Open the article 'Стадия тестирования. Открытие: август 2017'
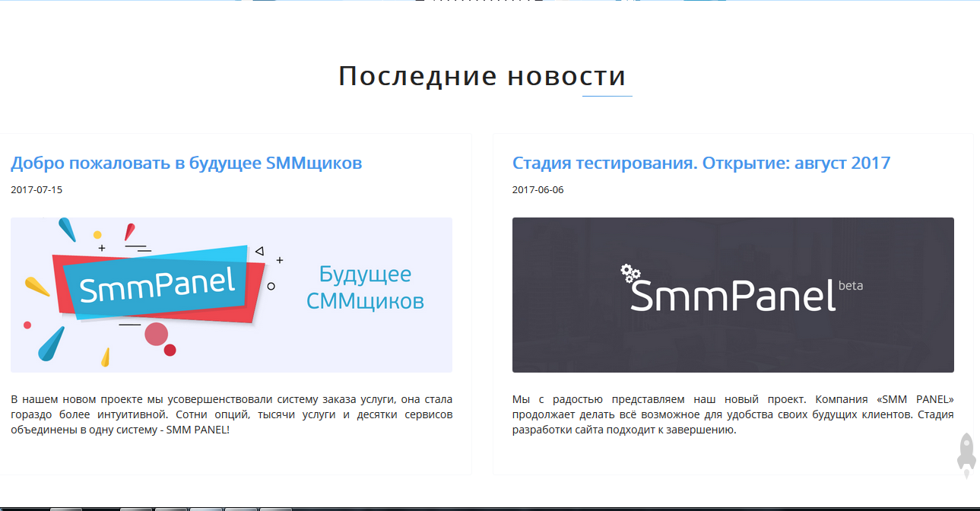The width and height of the screenshot is (980, 511). point(701,163)
